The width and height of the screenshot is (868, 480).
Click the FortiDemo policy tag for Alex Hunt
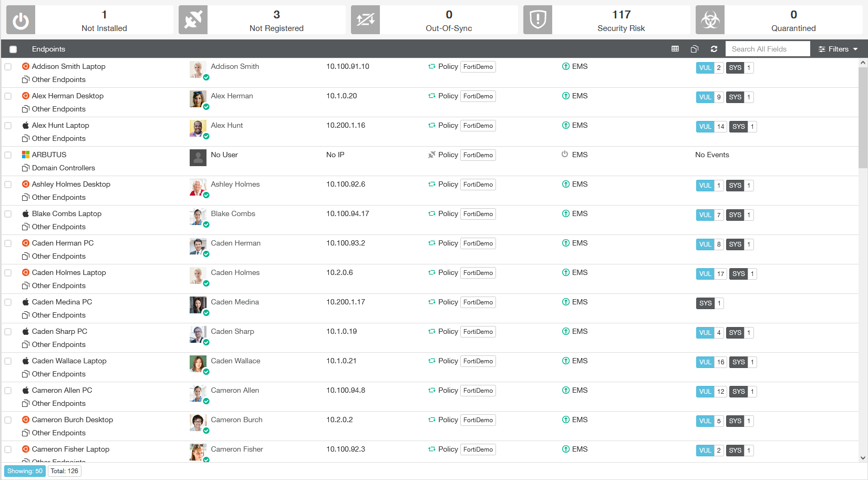pos(478,126)
